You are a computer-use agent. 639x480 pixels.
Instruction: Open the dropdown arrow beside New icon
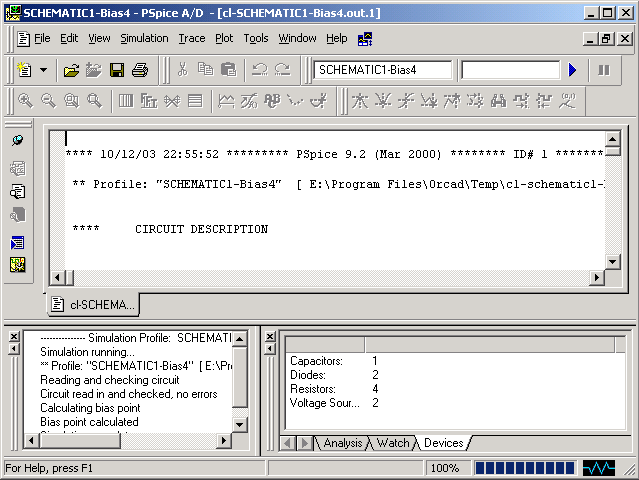click(x=43, y=70)
